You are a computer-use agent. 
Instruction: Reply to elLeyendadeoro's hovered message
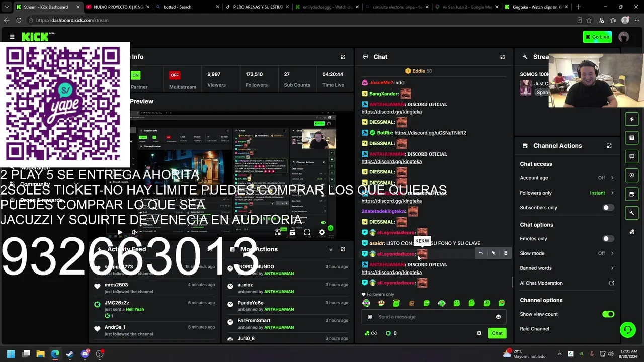(x=480, y=253)
